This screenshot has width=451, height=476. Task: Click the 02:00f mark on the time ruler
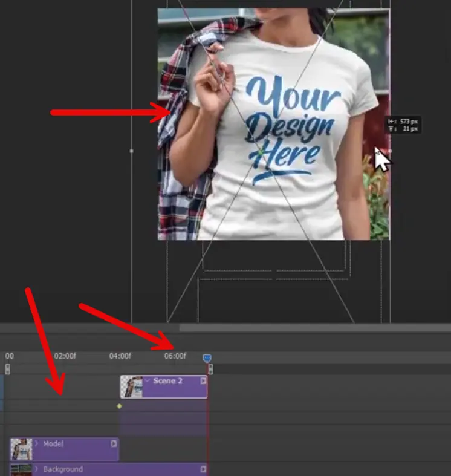pyautogui.click(x=65, y=356)
